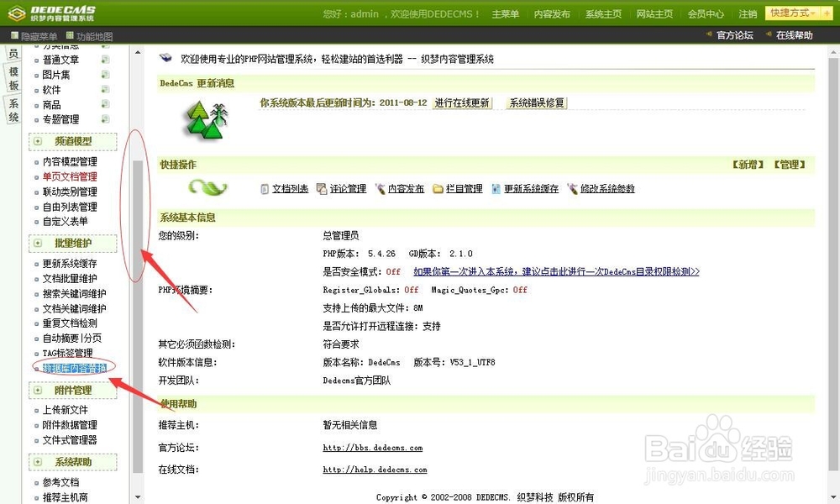Click the 修改系统参数 pencil icon
Viewport: 840px width, 504px height.
573,188
